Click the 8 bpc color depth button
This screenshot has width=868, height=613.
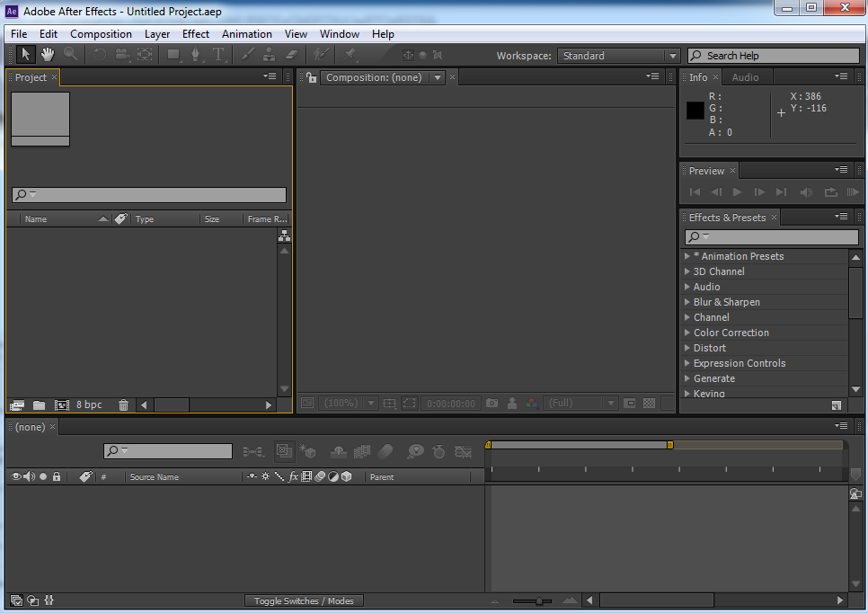[x=89, y=404]
